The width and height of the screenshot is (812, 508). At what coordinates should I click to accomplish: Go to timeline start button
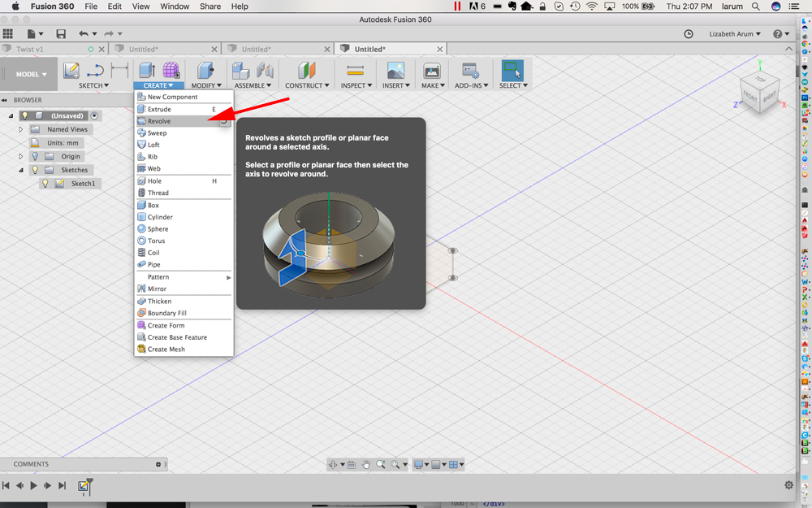pos(6,486)
